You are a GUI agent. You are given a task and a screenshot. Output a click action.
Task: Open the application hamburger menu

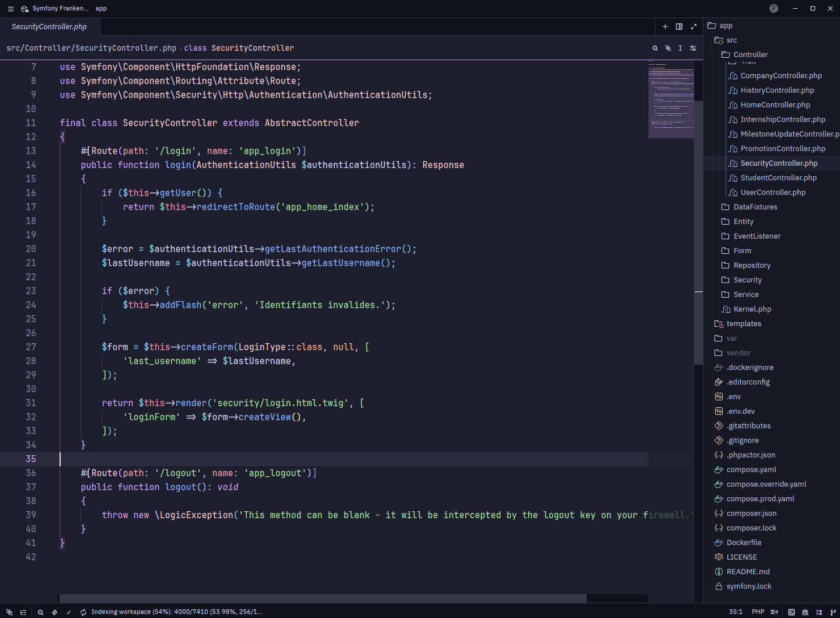click(11, 9)
